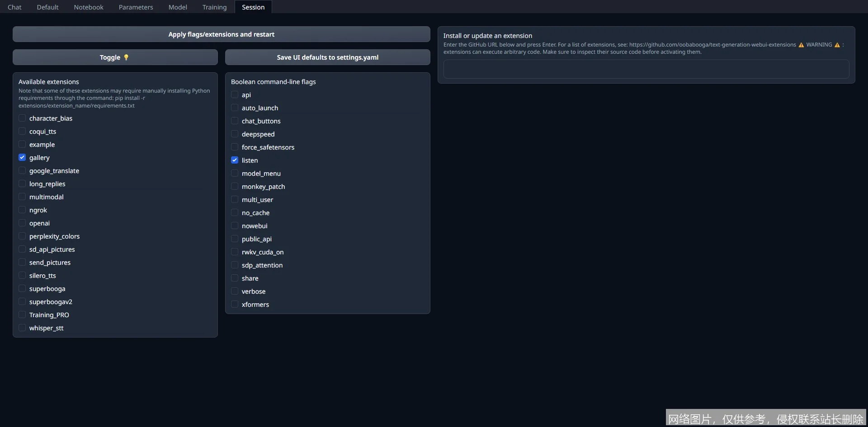The width and height of the screenshot is (868, 427).
Task: Open the Training tab
Action: tap(214, 7)
